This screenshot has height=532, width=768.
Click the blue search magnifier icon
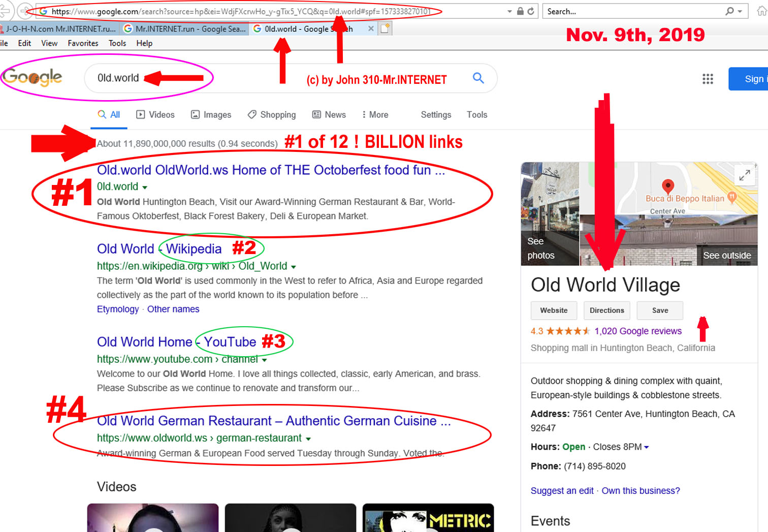point(478,78)
